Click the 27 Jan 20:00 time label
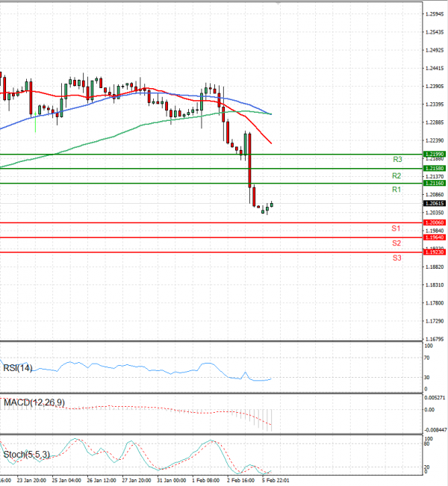 pos(137,481)
